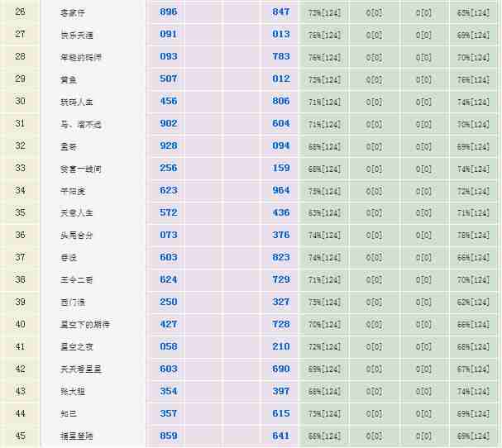
Task: Select the blue number 902
Action: click(x=168, y=124)
